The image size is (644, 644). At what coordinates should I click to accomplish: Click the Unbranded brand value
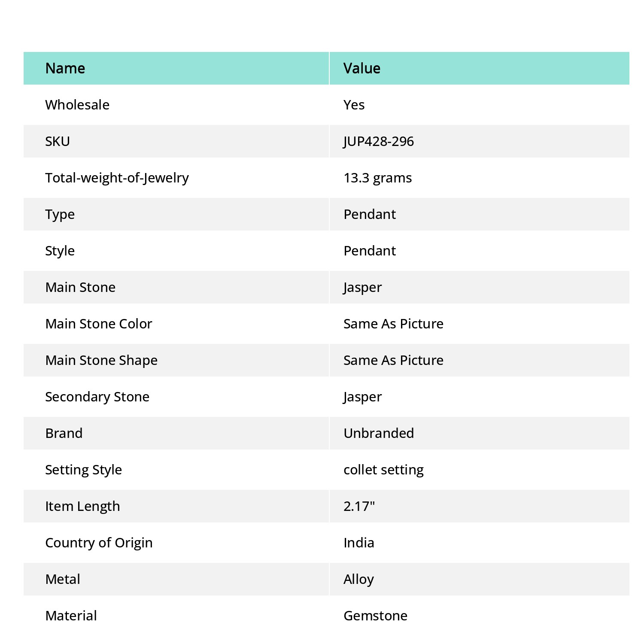coord(379,433)
